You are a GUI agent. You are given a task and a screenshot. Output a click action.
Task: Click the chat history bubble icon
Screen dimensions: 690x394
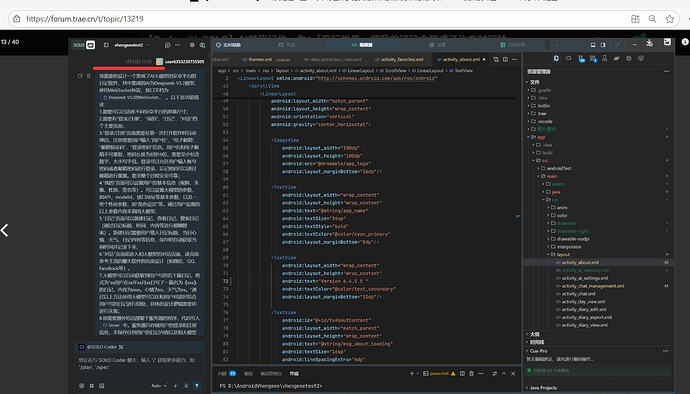pyautogui.click(x=167, y=45)
